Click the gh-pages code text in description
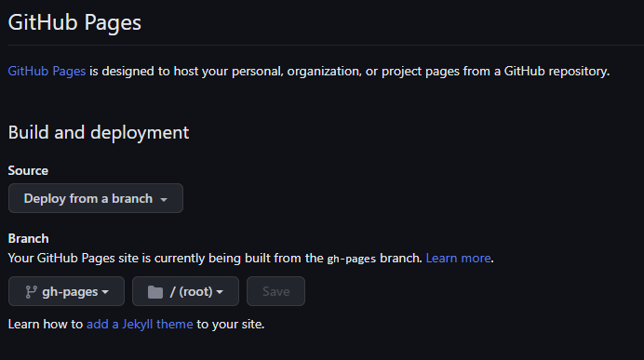644x360 pixels. point(352,259)
